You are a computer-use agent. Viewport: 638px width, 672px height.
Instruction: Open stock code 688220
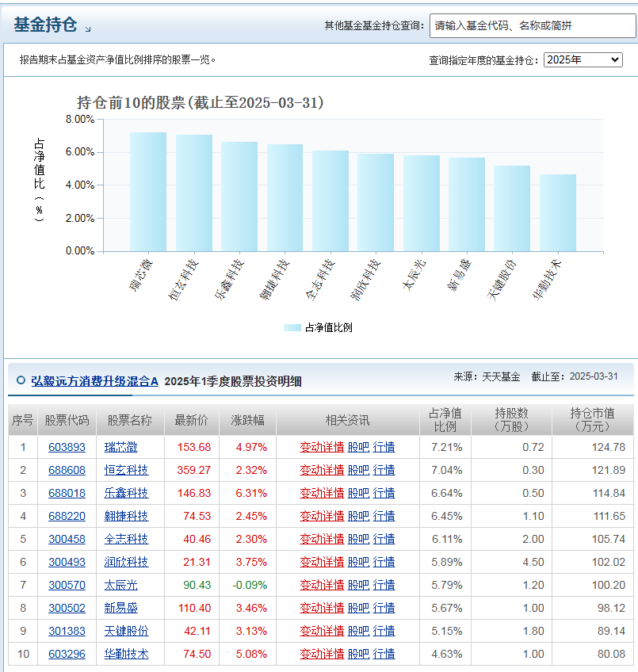[x=67, y=516]
